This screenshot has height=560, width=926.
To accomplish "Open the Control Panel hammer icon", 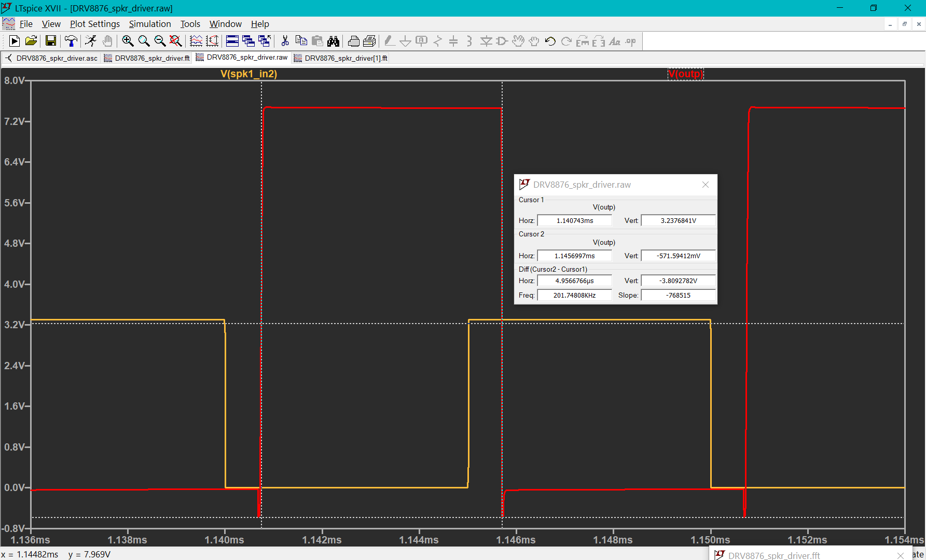I will pyautogui.click(x=71, y=41).
